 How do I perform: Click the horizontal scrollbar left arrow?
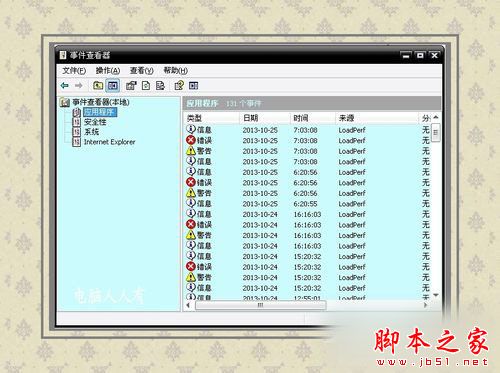(189, 305)
